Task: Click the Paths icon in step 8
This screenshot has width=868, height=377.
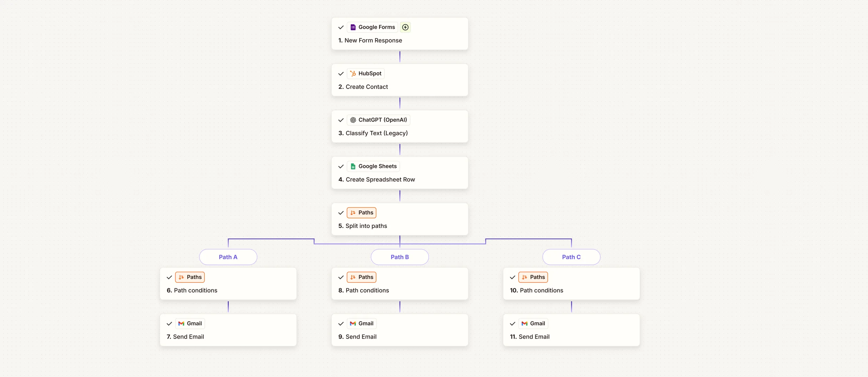Action: (x=353, y=277)
